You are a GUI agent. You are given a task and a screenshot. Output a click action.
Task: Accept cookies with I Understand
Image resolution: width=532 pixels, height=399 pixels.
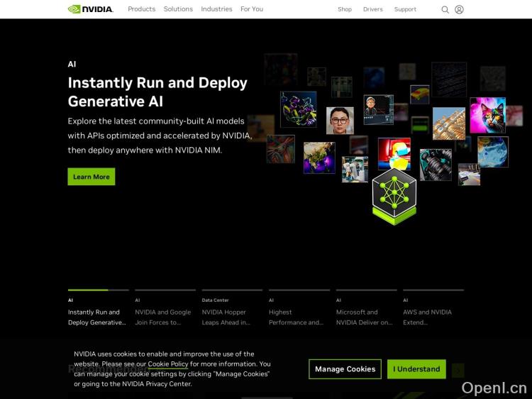pos(416,369)
